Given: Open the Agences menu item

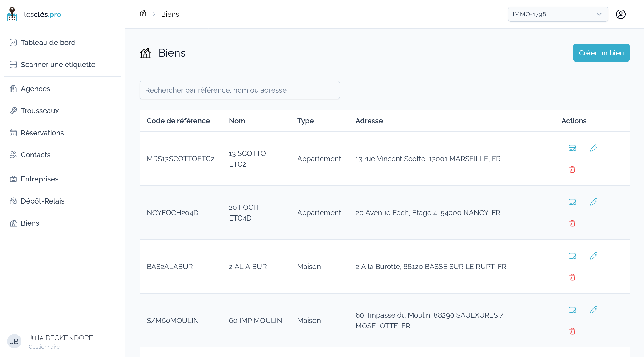Looking at the screenshot, I should [x=62, y=89].
